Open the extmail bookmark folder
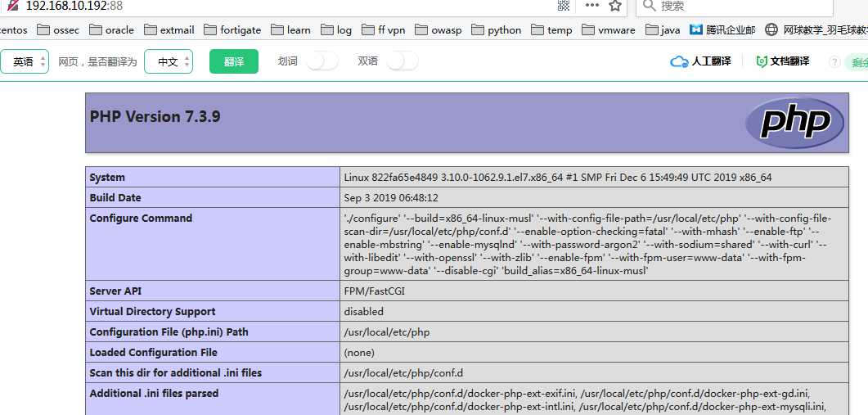868x415 pixels. point(169,30)
